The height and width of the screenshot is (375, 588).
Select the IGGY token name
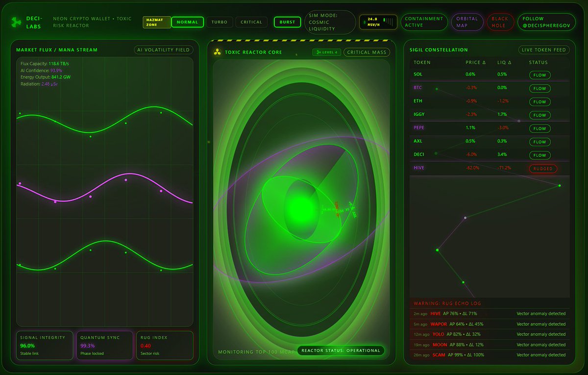click(419, 114)
